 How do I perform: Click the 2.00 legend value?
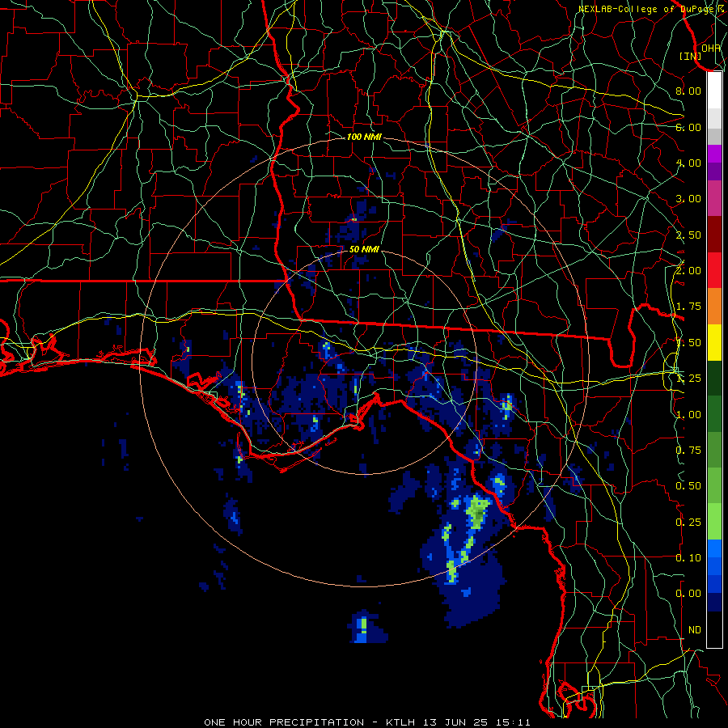click(688, 271)
